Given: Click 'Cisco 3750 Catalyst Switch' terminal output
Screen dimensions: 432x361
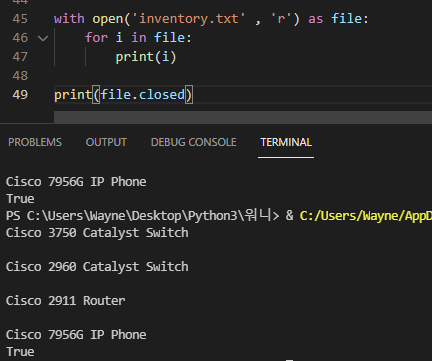Looking at the screenshot, I should 97,233.
